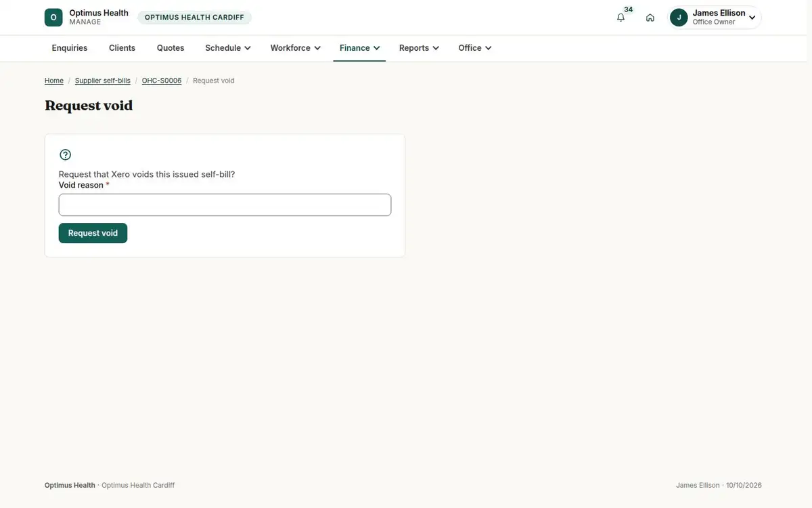The width and height of the screenshot is (812, 508).
Task: Open the Reports dropdown menu
Action: click(419, 48)
